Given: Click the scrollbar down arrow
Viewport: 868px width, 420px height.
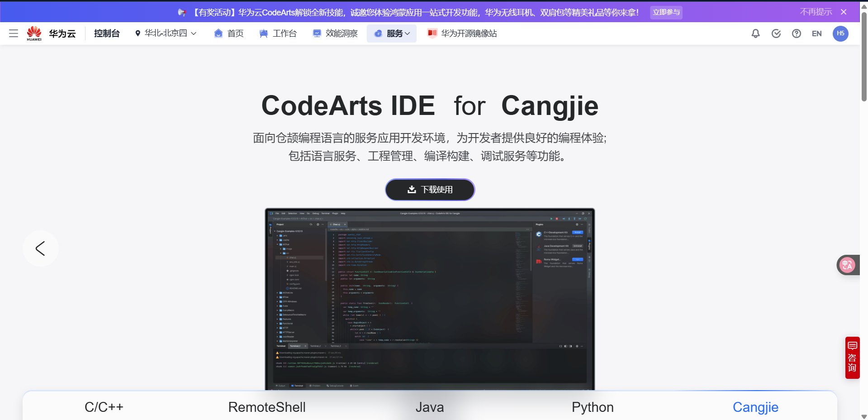Looking at the screenshot, I should [x=864, y=416].
